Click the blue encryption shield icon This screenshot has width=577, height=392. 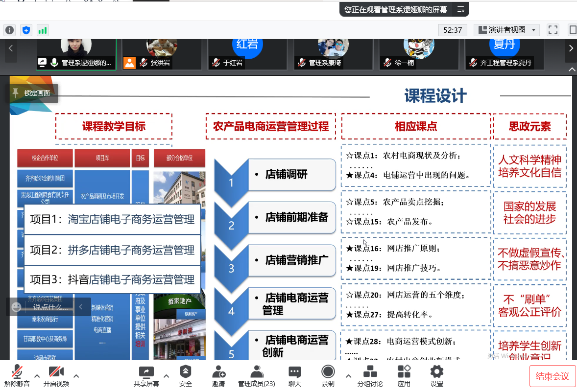tap(26, 30)
